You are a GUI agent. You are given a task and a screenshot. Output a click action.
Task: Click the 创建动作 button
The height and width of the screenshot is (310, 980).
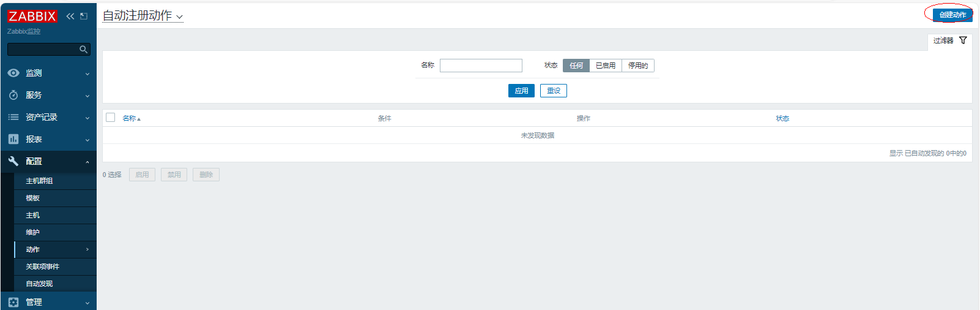click(952, 15)
